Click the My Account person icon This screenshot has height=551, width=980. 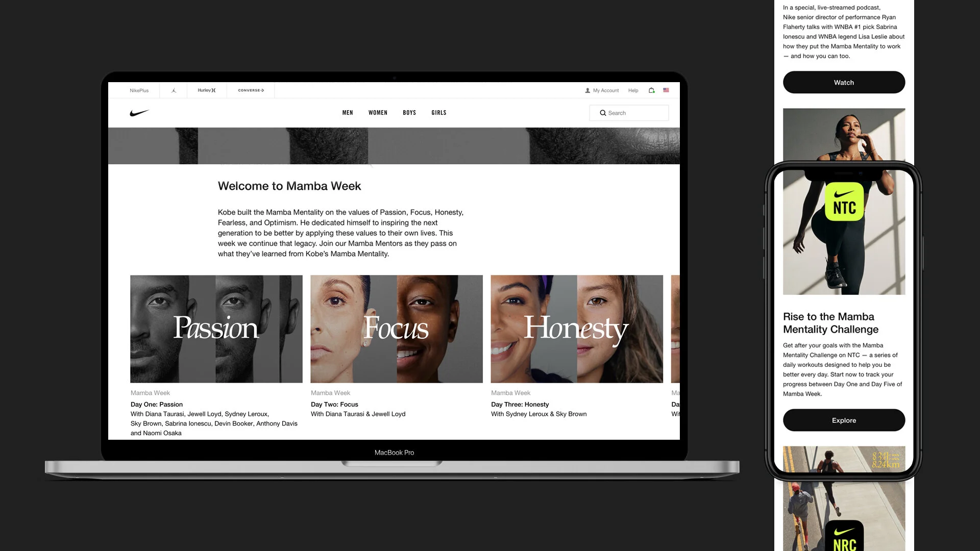587,90
